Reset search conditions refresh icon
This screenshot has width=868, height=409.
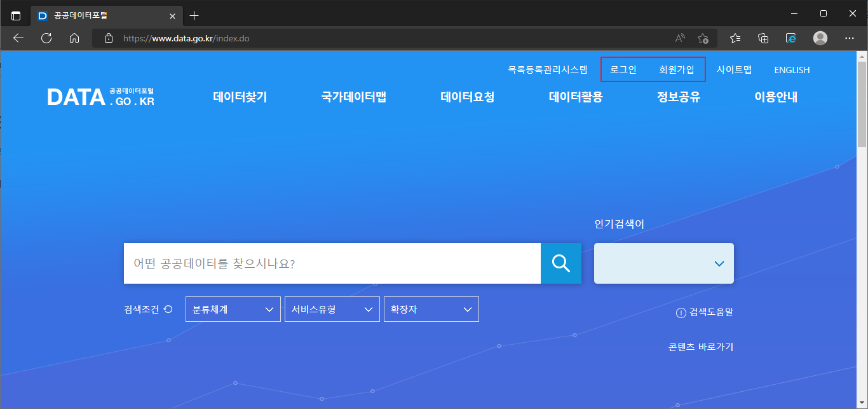168,310
